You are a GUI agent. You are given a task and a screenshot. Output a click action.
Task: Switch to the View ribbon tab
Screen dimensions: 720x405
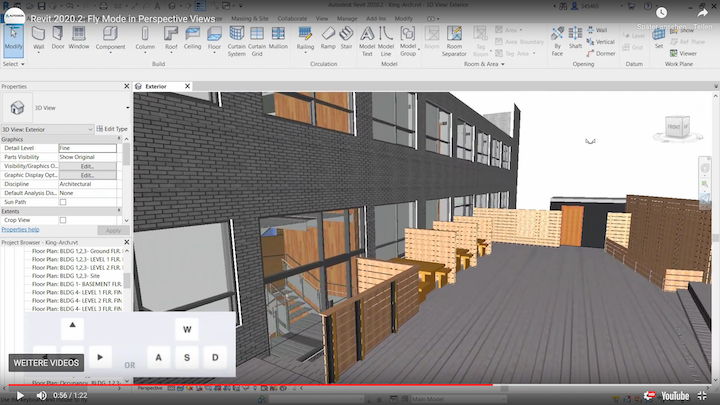pos(322,19)
